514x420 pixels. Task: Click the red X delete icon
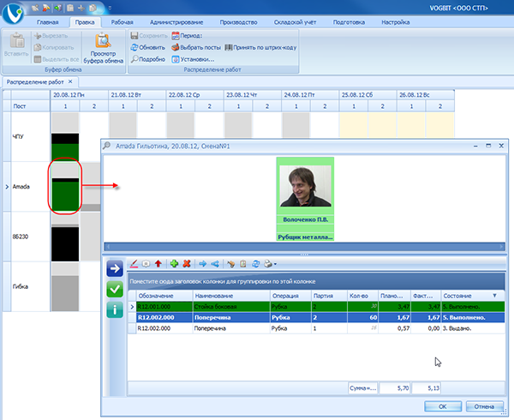pyautogui.click(x=186, y=265)
